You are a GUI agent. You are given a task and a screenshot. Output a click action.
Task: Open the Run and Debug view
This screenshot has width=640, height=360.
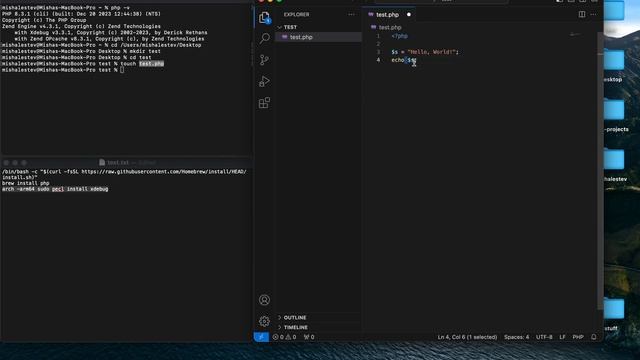(x=264, y=81)
